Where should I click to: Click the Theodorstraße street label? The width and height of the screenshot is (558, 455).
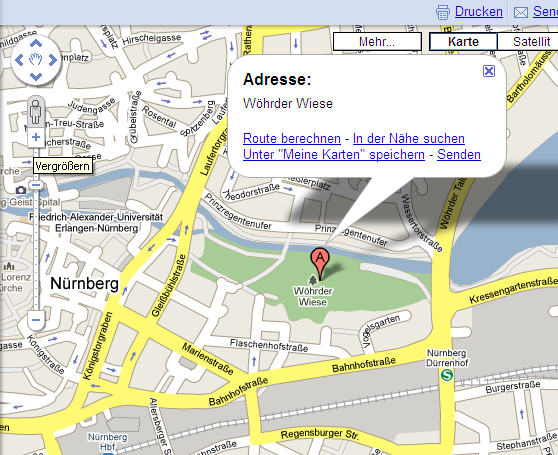tap(251, 192)
